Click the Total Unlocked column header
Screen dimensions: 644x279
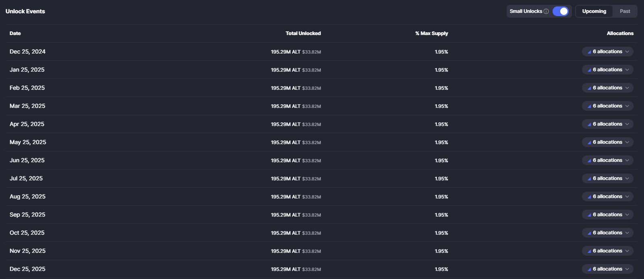click(303, 33)
